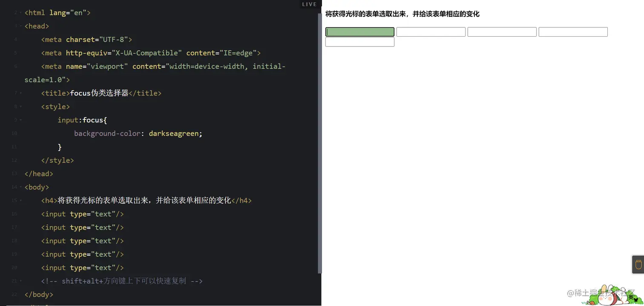Click the LIVE preview label
This screenshot has height=306, width=644.
point(309,4)
